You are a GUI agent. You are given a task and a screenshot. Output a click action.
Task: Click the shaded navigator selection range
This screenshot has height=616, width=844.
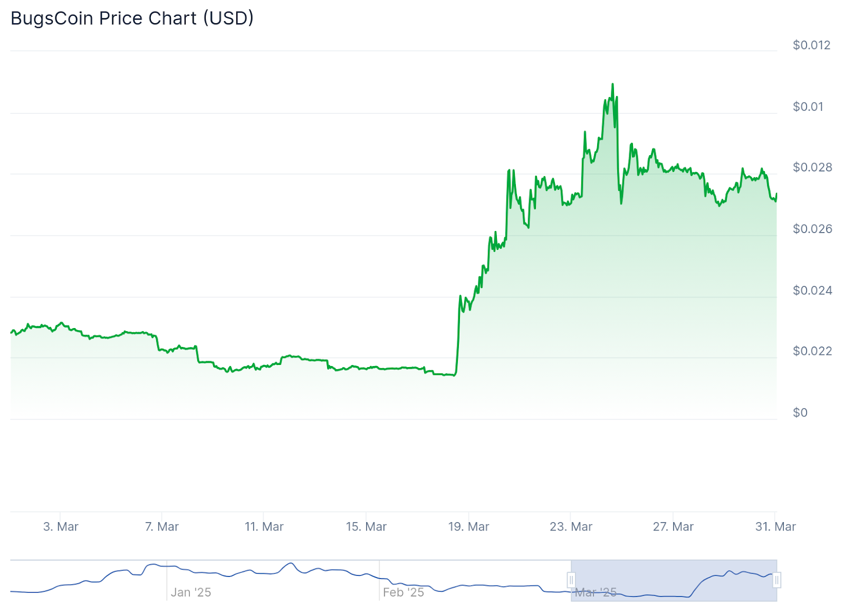pyautogui.click(x=674, y=580)
